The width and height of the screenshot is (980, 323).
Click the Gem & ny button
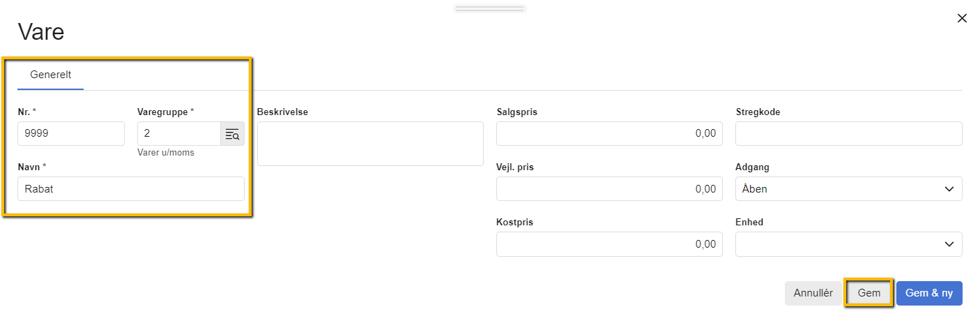(x=928, y=294)
